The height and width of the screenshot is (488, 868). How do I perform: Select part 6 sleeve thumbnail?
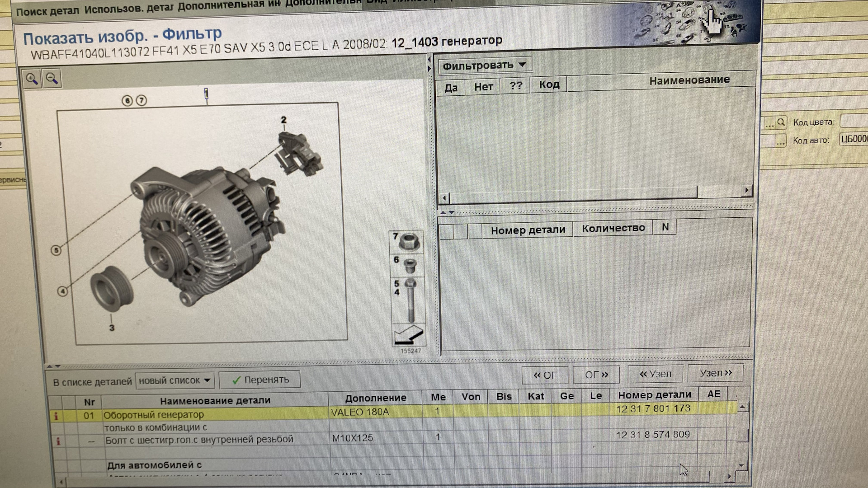coord(408,265)
